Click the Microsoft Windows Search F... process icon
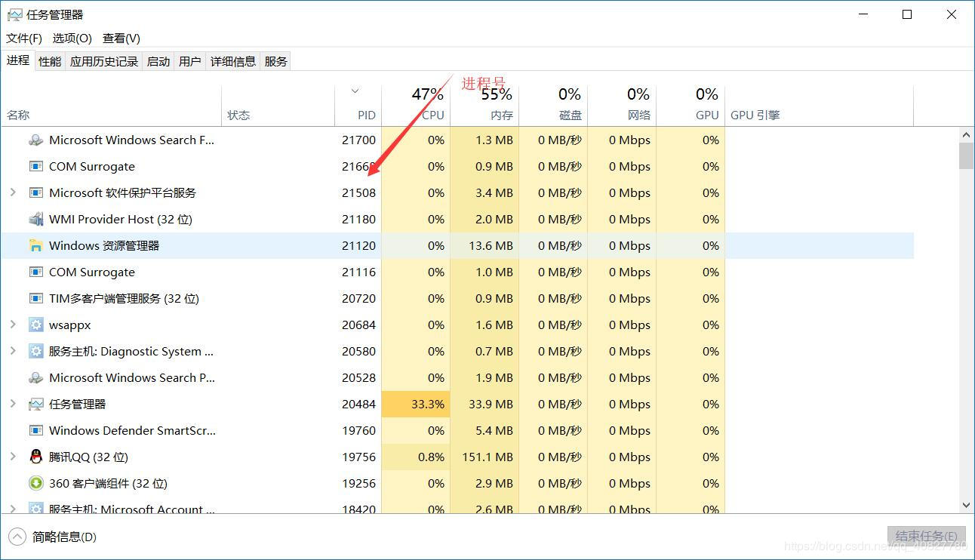The image size is (975, 560). click(35, 140)
